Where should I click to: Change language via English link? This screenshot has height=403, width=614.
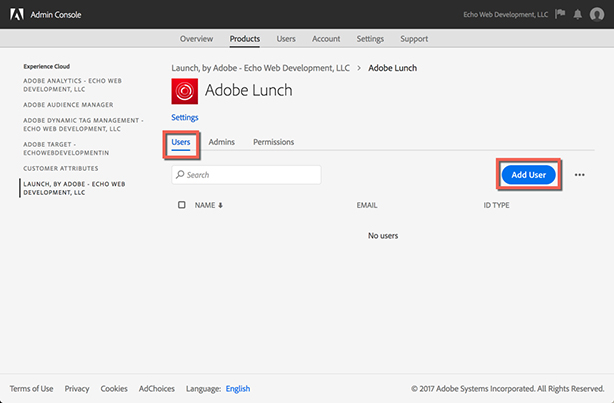(238, 389)
